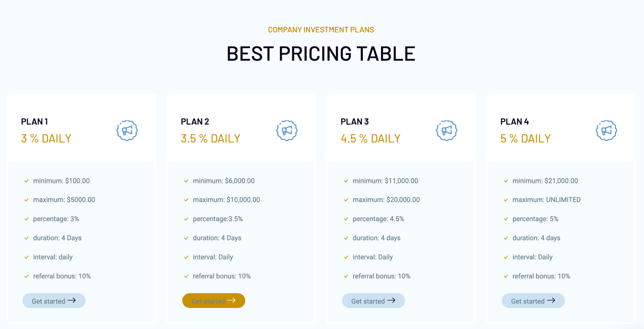The width and height of the screenshot is (644, 329).
Task: Click the arrow on the gold Get started button
Action: pyautogui.click(x=231, y=300)
